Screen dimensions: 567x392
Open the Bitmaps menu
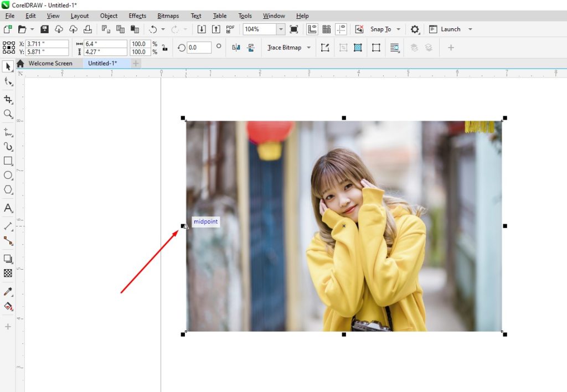click(168, 16)
